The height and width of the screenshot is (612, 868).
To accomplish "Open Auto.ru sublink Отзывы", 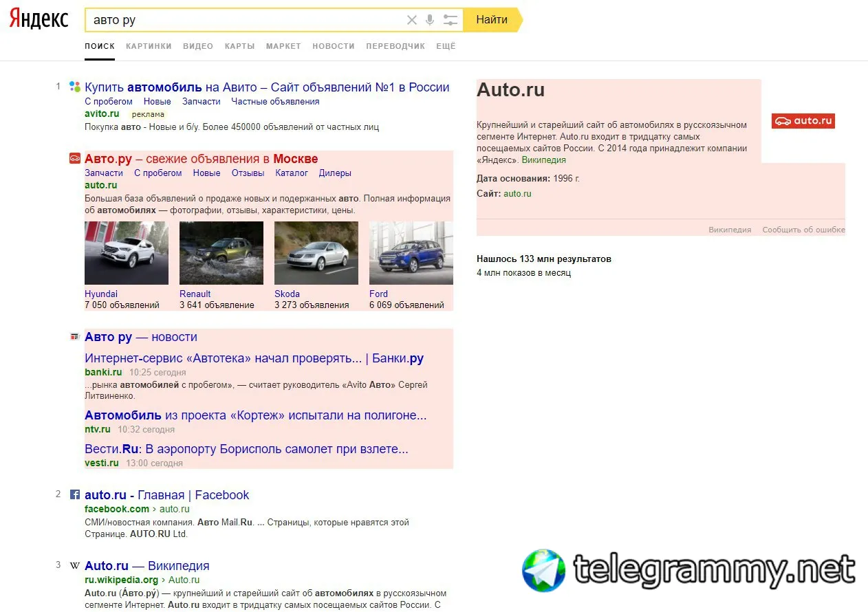I will pos(248,173).
